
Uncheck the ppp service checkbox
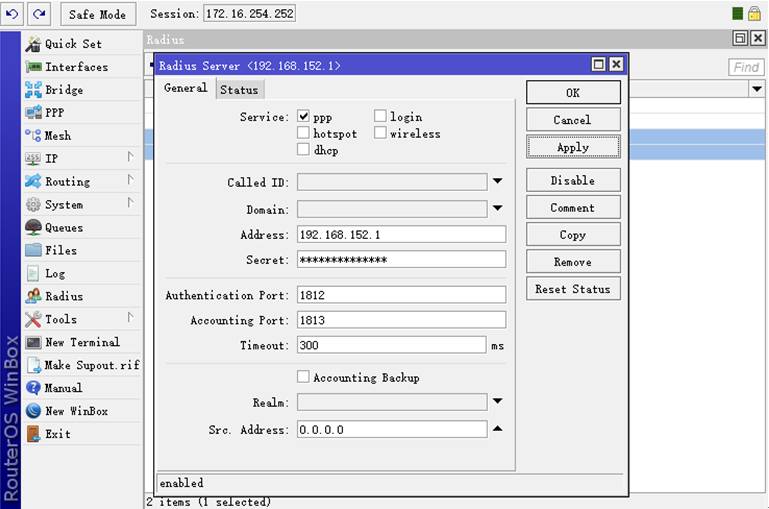coord(304,117)
